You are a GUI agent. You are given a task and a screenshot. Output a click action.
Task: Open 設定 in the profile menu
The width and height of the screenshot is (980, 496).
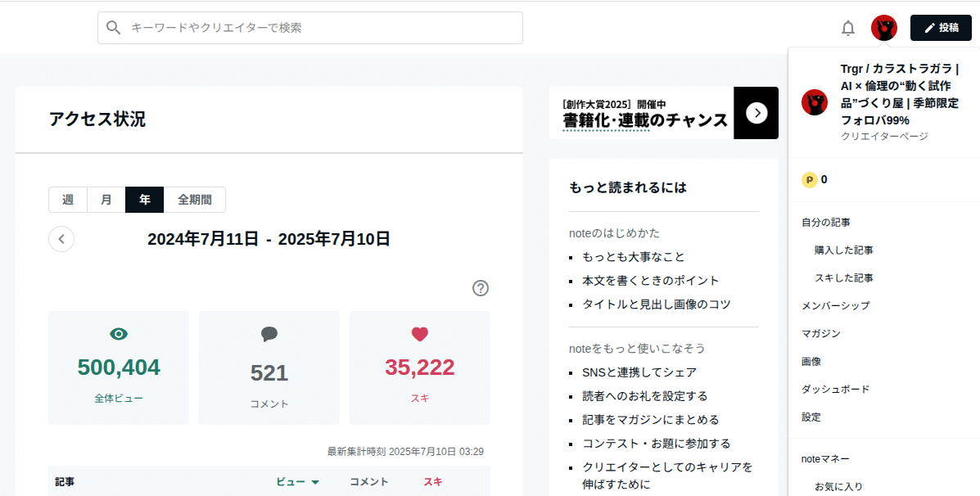[x=811, y=417]
